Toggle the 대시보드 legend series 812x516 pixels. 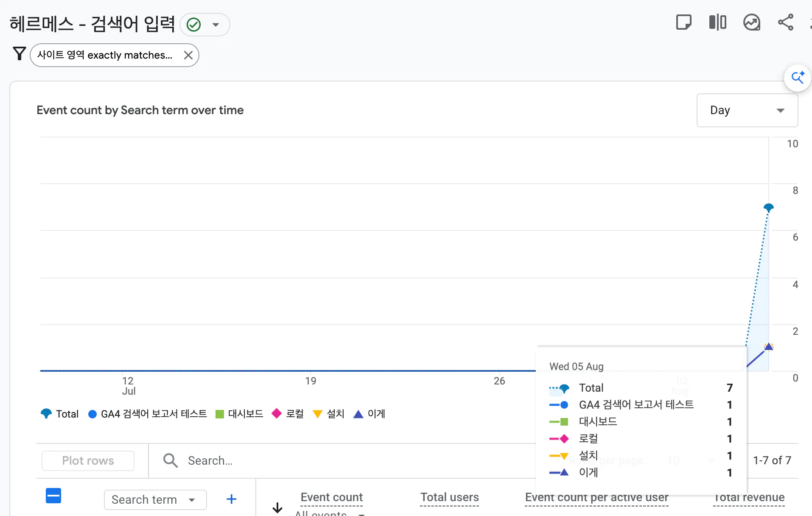click(239, 414)
